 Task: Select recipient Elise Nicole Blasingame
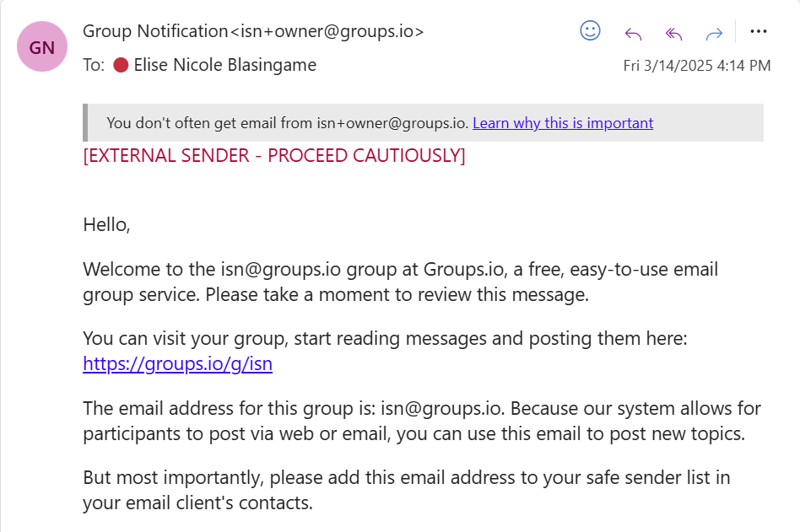[224, 65]
